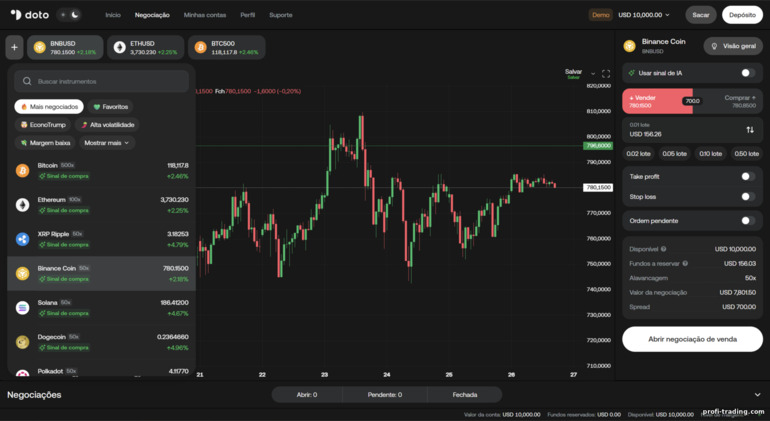
Task: Open the Pendente: 0 trades tab
Action: pos(385,394)
